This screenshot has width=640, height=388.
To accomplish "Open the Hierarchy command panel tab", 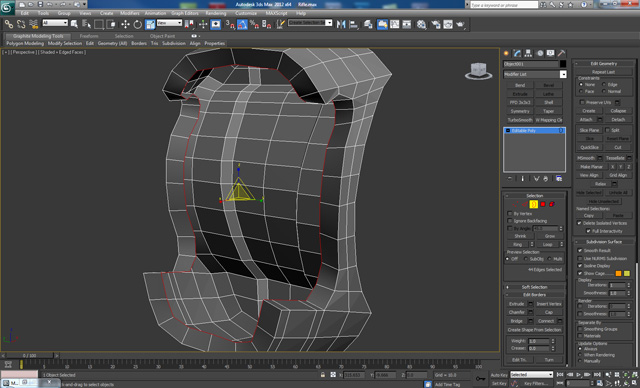I will click(x=529, y=53).
